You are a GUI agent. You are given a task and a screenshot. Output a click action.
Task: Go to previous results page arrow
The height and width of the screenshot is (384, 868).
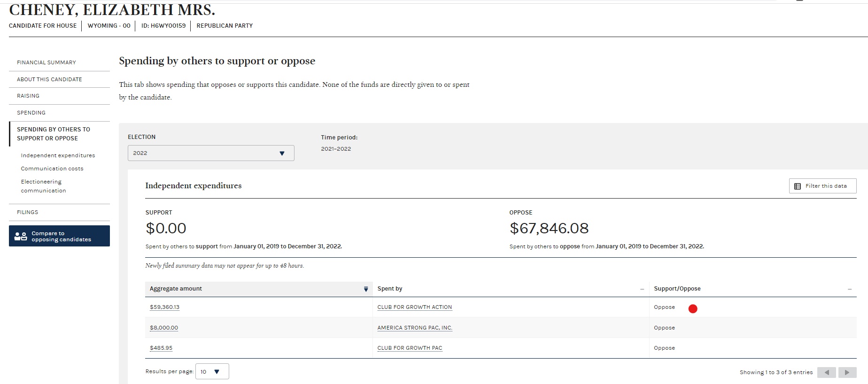(x=827, y=372)
